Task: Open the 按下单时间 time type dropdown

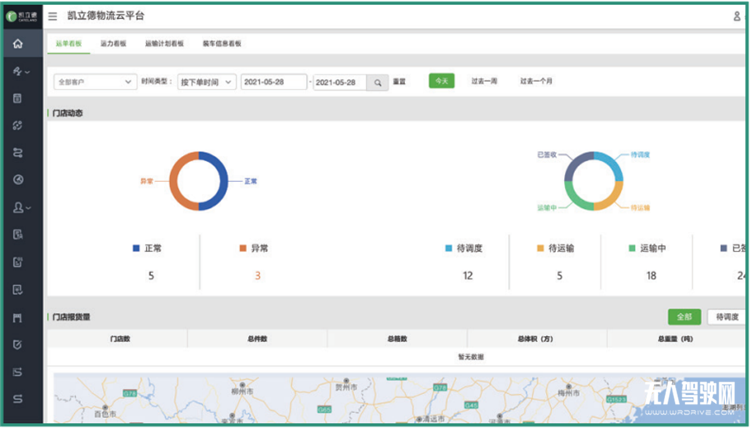Action: point(206,82)
